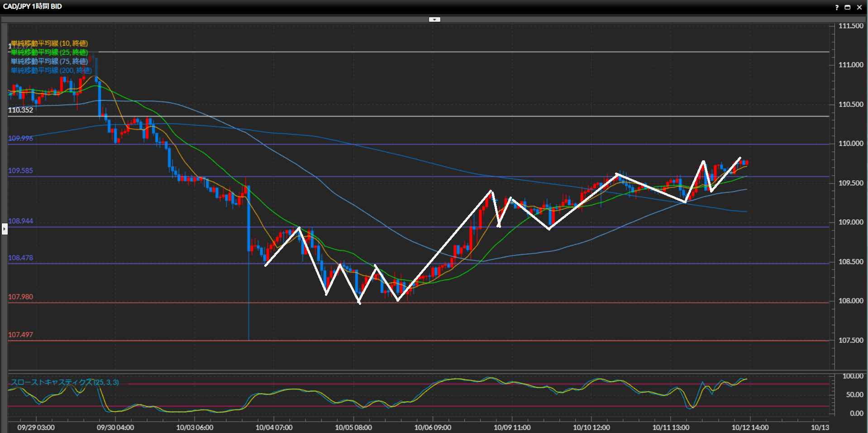This screenshot has height=433, width=868.
Task: Expand the left side panel arrow
Action: point(5,229)
